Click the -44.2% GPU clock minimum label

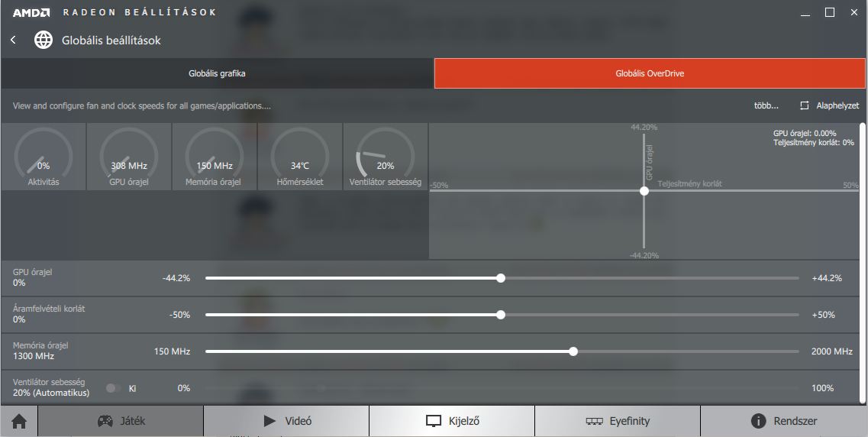coord(176,278)
